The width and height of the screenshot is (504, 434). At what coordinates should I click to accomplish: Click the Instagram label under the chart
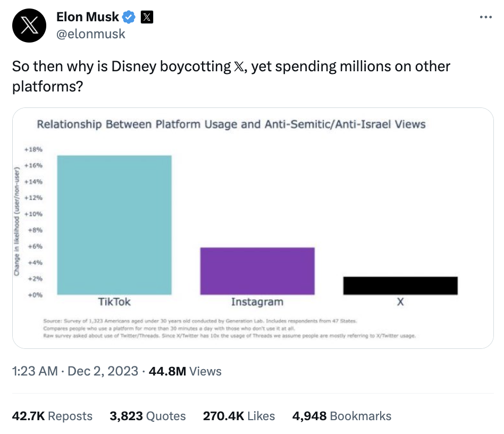pyautogui.click(x=257, y=302)
